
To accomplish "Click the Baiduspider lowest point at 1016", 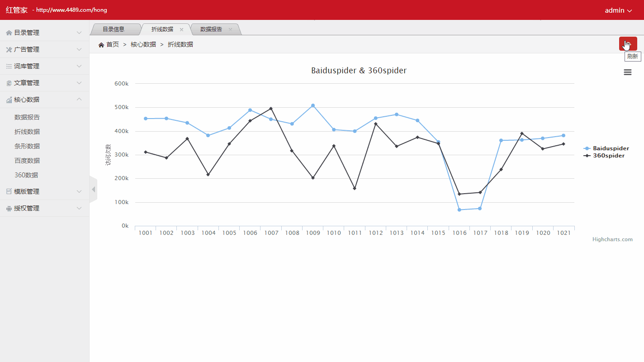I will (x=459, y=210).
